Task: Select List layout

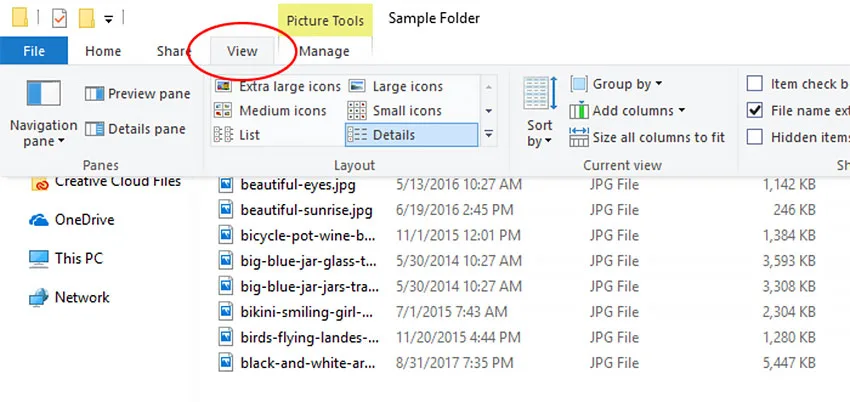Action: click(237, 135)
